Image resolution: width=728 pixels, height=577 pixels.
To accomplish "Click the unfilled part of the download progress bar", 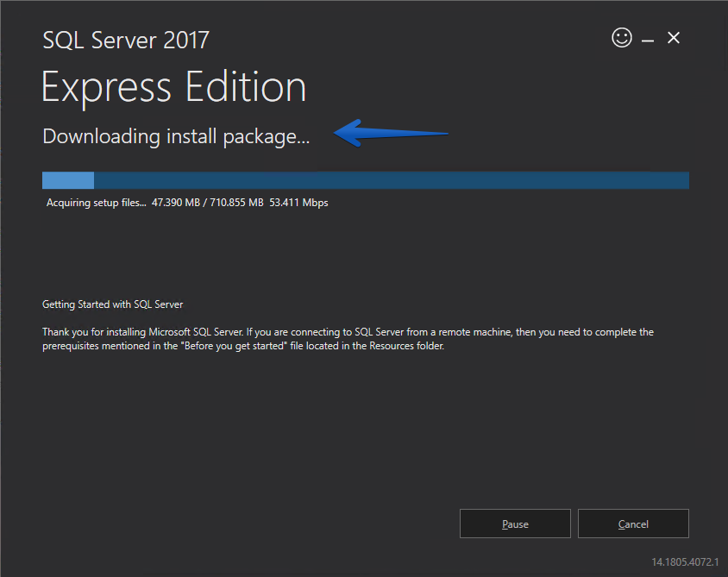I will (x=392, y=180).
